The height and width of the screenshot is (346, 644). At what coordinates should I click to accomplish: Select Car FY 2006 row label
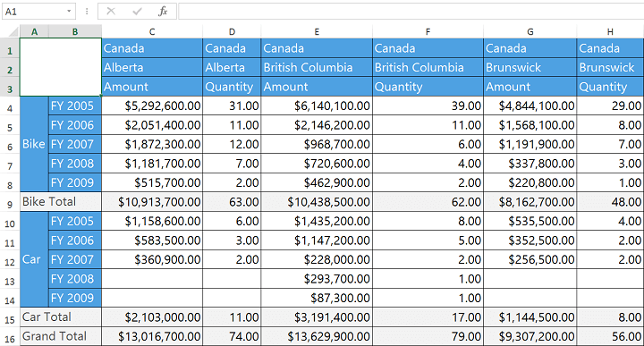coord(75,241)
